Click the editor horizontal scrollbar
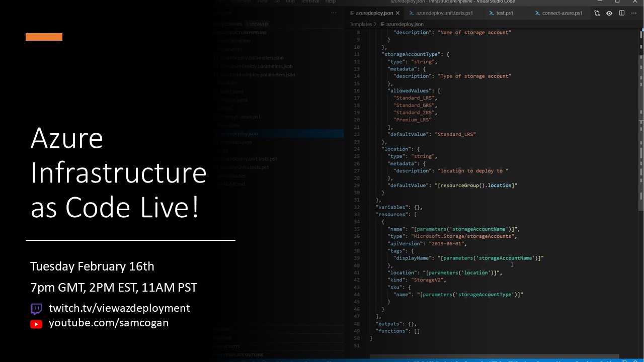The width and height of the screenshot is (644, 362). tap(494, 356)
